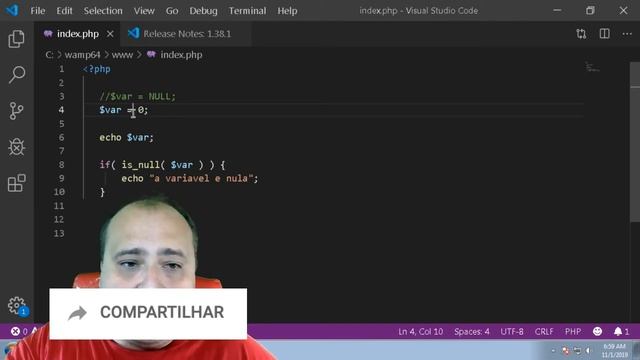
Task: Change encoding via UTF-8 in the status bar
Action: click(x=512, y=331)
